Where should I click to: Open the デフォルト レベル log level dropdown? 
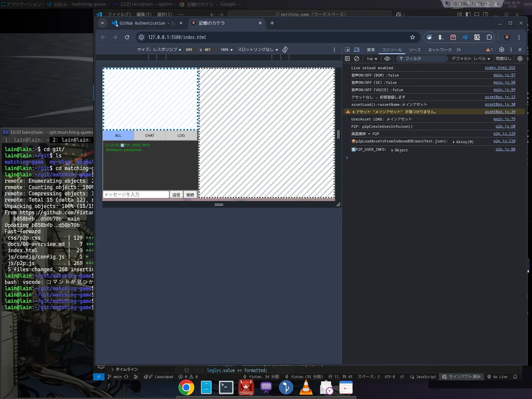tap(471, 59)
